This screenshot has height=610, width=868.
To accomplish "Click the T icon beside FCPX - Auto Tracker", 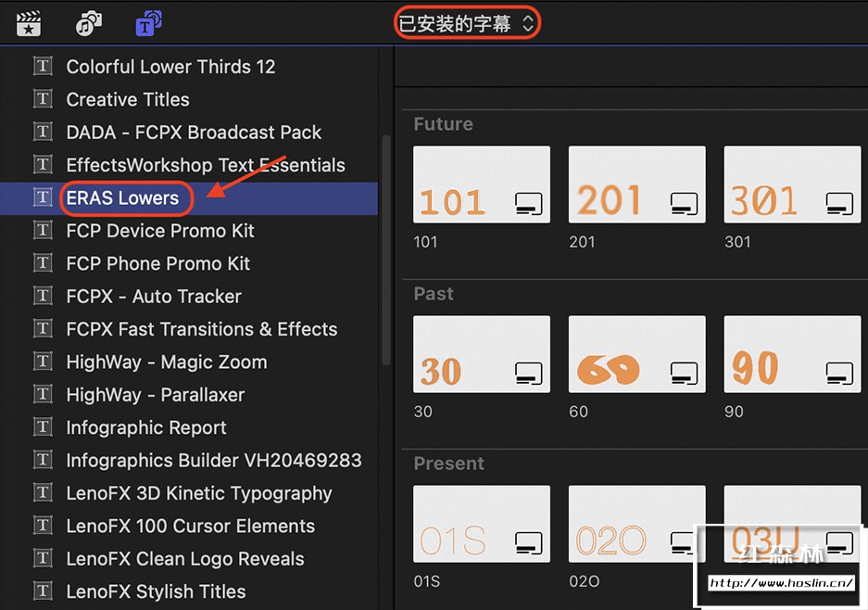I will click(43, 296).
